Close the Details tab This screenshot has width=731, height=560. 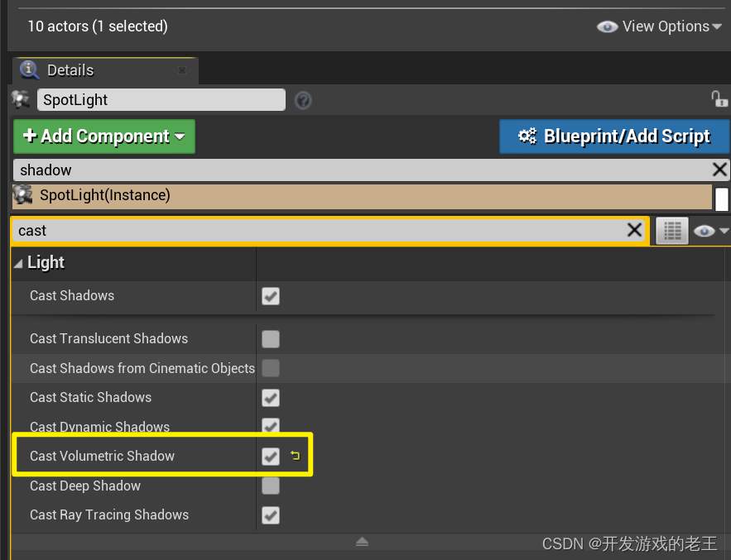(x=182, y=70)
